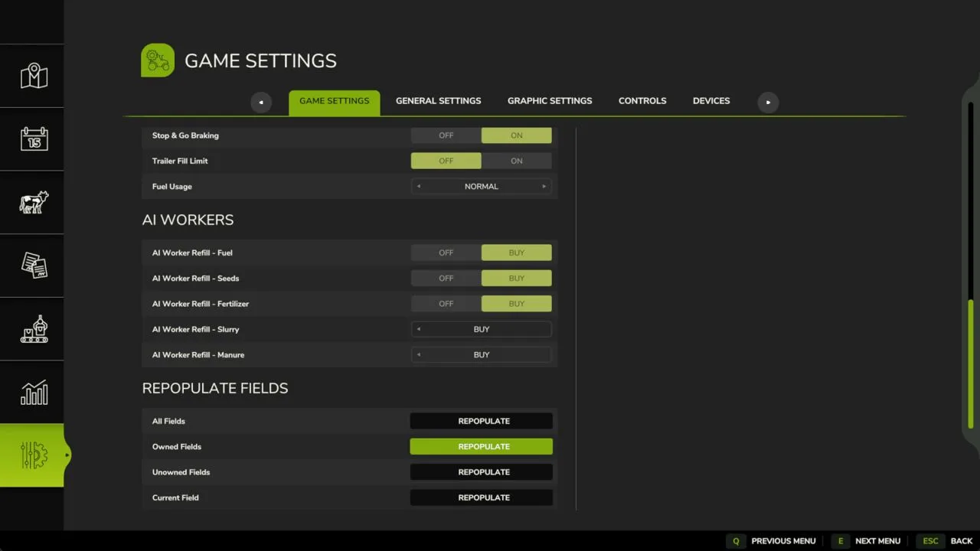Turn AI Worker Refill Fuel OFF
The image size is (980, 551).
coord(446,253)
